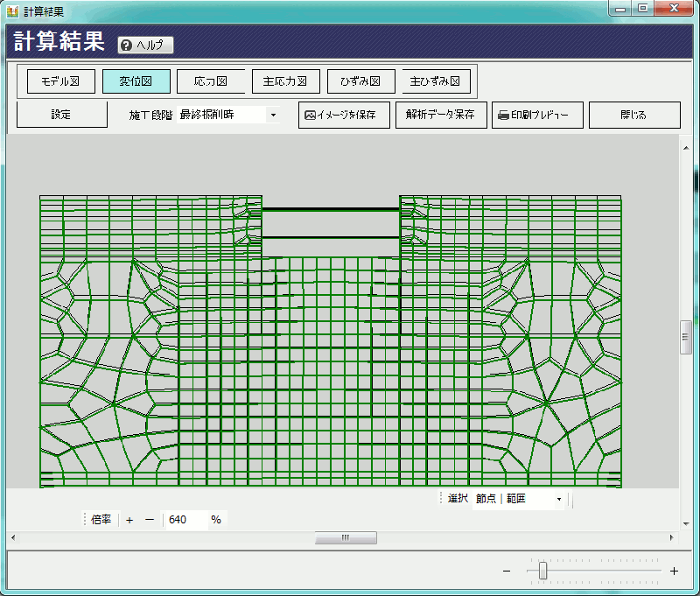
Task: Expand the 施工段階 dropdown
Action: coord(273,115)
